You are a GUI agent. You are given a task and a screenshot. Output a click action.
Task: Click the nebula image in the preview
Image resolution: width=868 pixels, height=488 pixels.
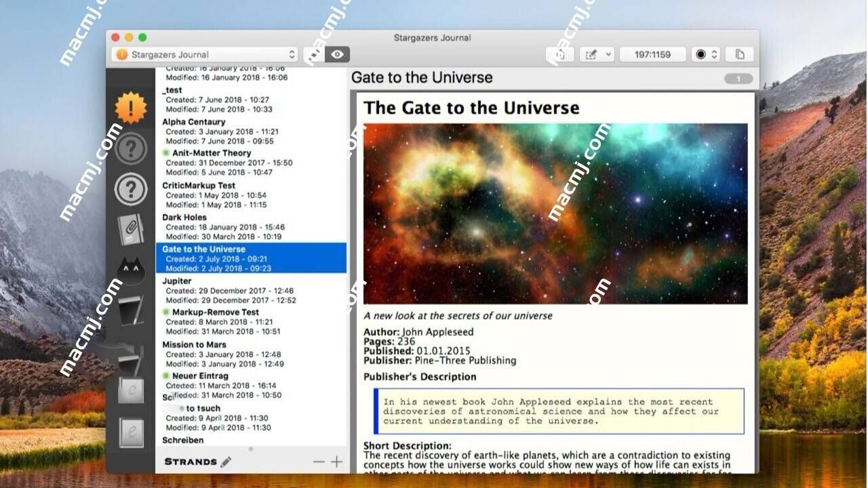(555, 213)
